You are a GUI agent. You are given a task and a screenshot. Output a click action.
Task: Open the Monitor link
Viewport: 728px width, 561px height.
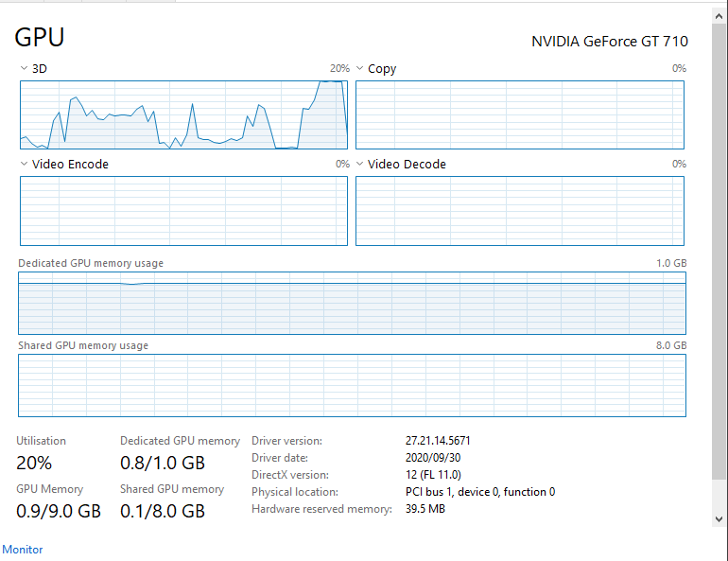coord(23,550)
